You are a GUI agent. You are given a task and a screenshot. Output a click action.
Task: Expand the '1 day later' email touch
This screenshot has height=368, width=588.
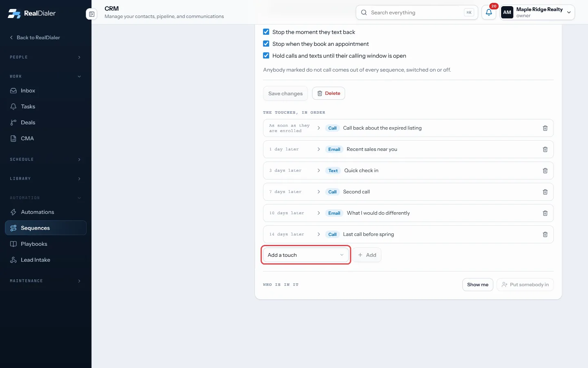point(318,149)
